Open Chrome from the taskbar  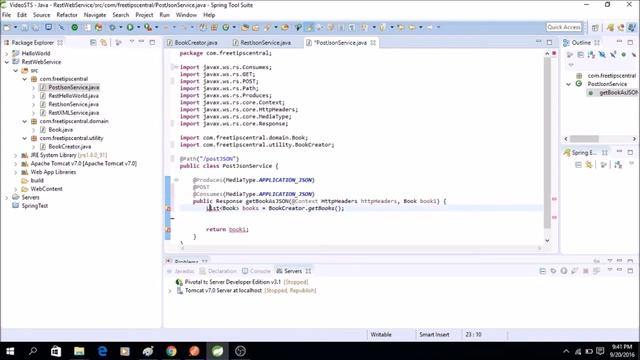click(x=171, y=351)
